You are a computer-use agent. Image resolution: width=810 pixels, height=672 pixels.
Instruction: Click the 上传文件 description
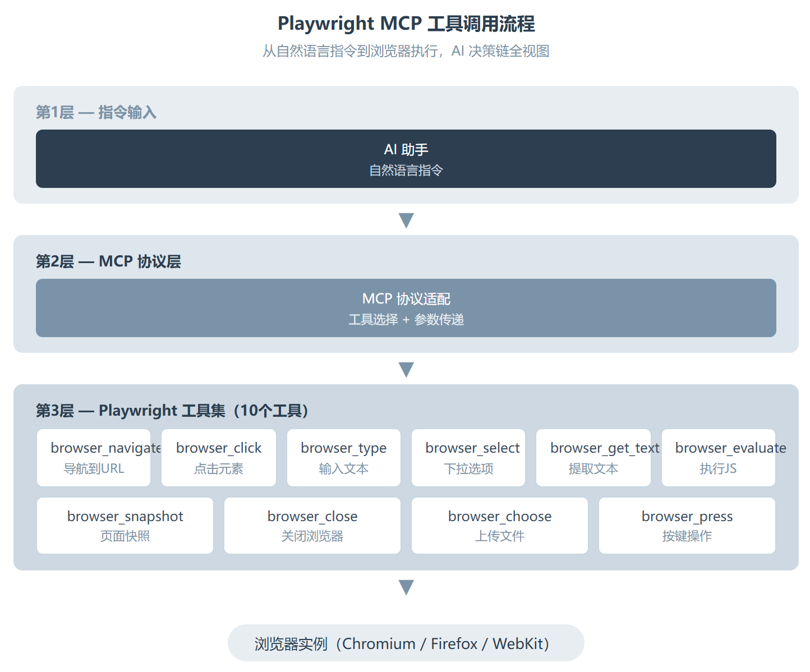coord(500,536)
